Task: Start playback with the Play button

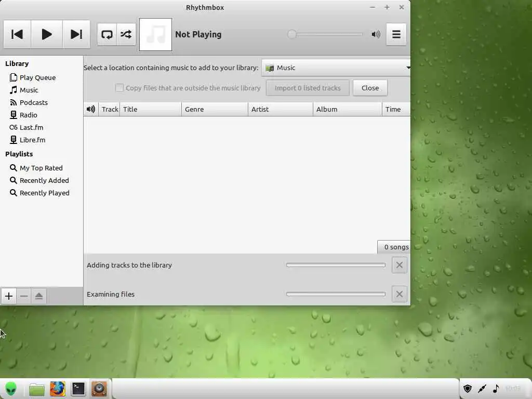Action: [46, 34]
